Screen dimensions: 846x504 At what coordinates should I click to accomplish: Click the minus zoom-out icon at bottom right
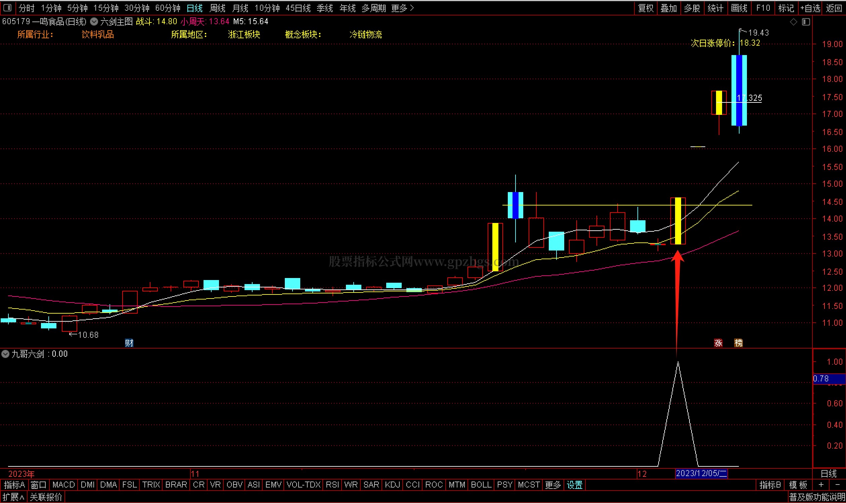(837, 485)
